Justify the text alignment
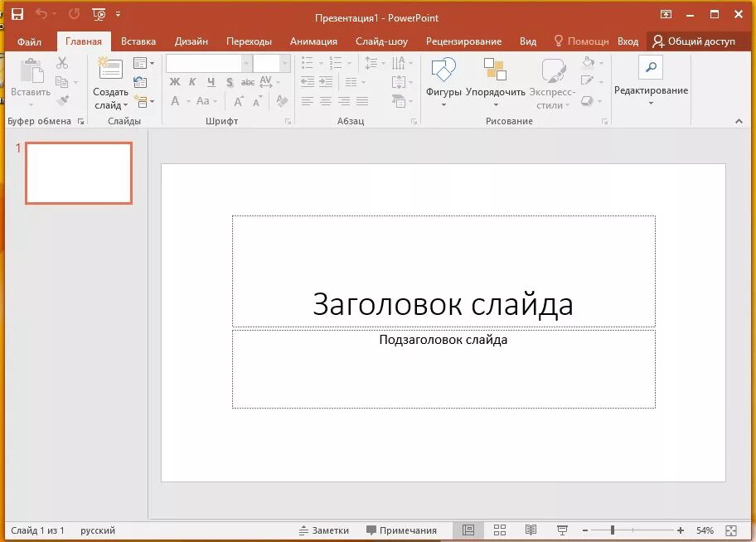The height and width of the screenshot is (542, 756). [362, 101]
